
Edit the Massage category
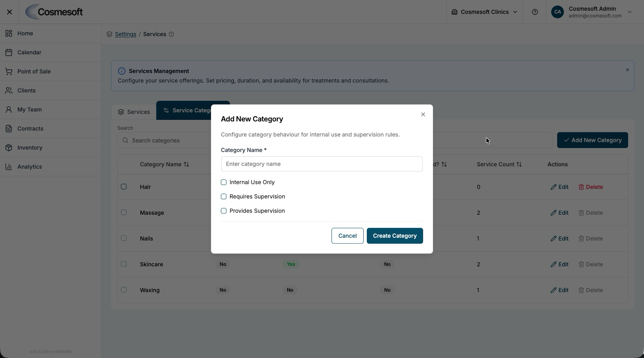pos(559,213)
